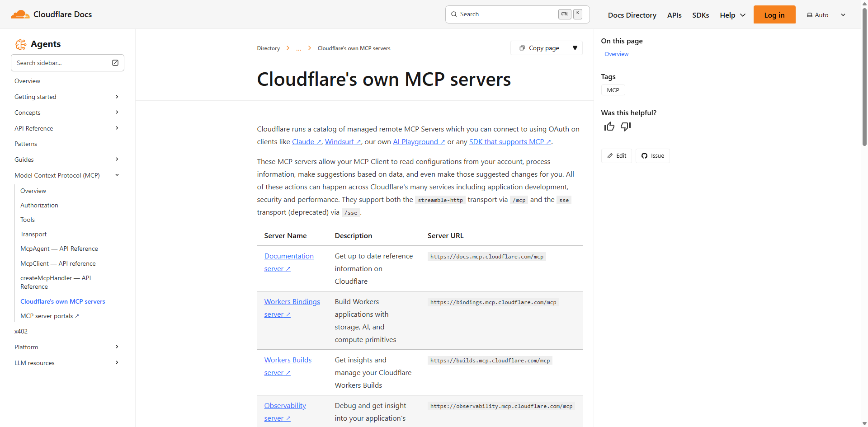Give thumbs up feedback
868x427 pixels.
tap(609, 127)
